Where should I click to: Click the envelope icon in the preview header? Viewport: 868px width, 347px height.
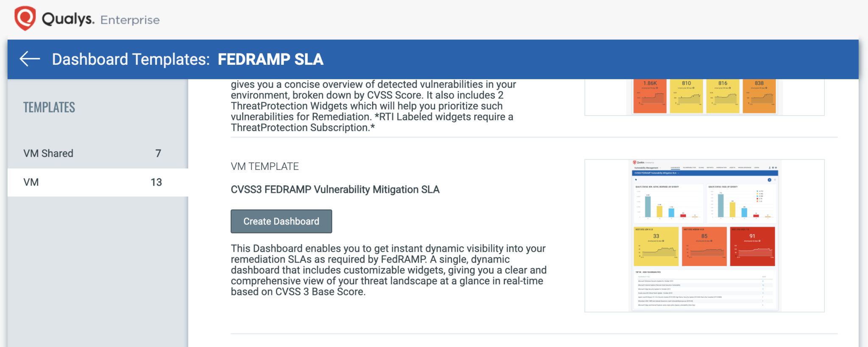point(776,168)
